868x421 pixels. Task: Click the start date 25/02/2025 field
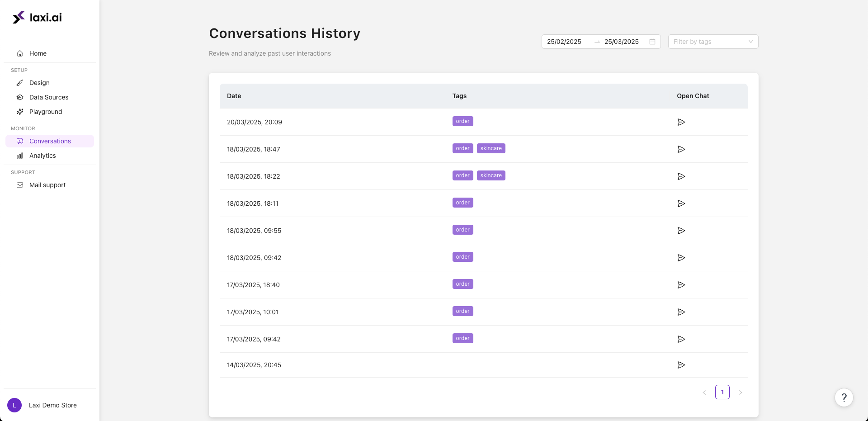[x=564, y=42]
